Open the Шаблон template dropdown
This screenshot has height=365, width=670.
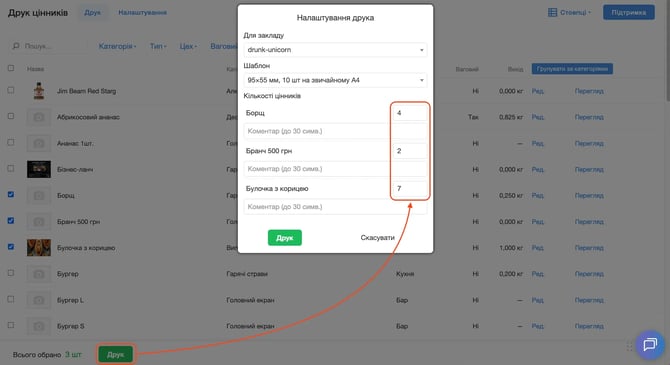[335, 80]
